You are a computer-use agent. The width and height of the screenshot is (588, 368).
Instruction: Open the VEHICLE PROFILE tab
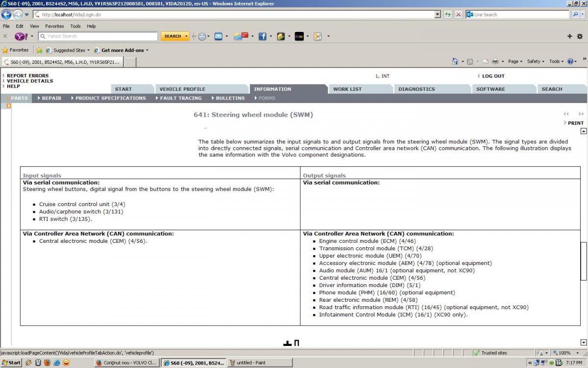click(182, 89)
